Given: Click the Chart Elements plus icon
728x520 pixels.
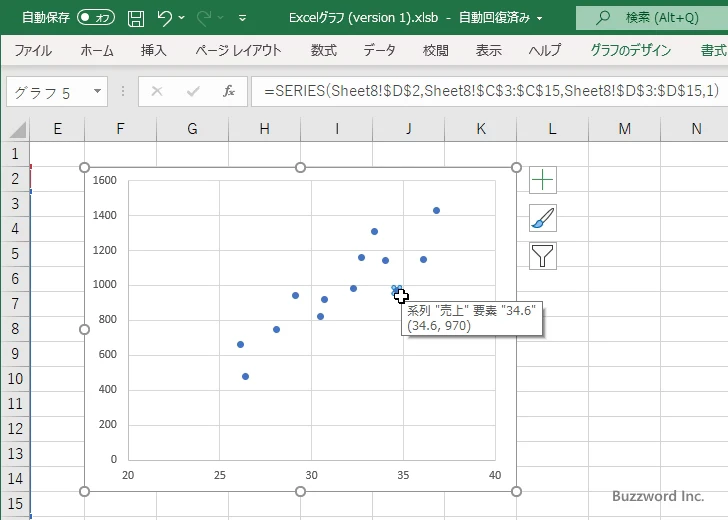Looking at the screenshot, I should [543, 180].
